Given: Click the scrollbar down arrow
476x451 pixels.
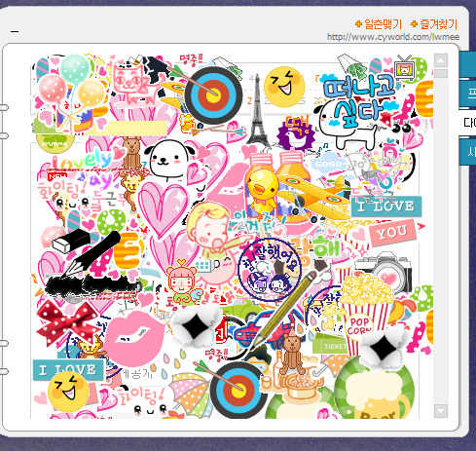Looking at the screenshot, I should pos(441,411).
